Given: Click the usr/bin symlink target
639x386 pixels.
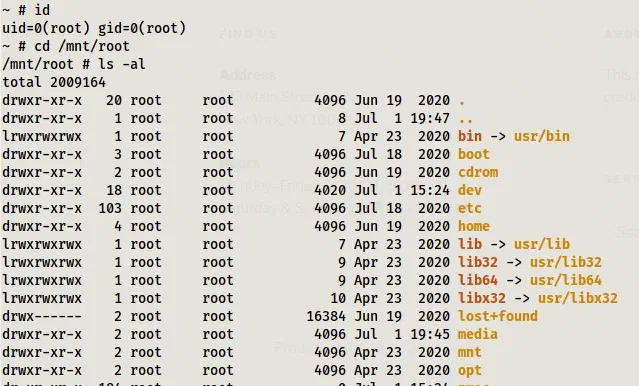Looking at the screenshot, I should 541,136.
